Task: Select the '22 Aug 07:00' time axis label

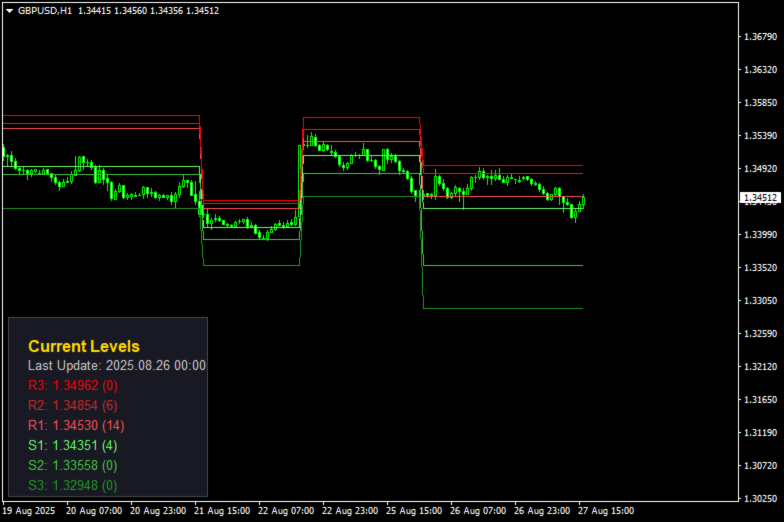Action: 286,510
